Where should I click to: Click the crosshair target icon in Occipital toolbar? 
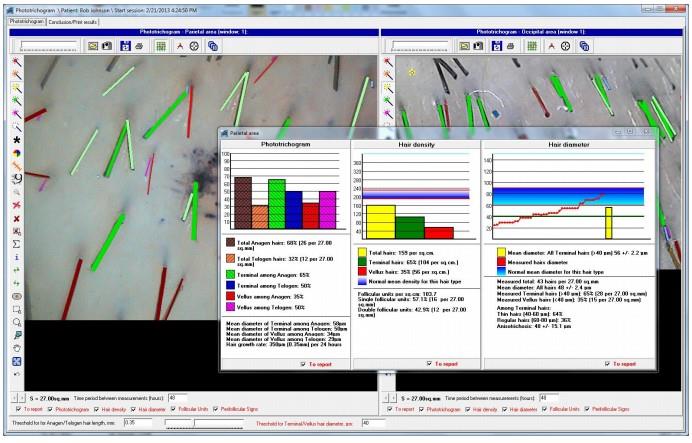[x=565, y=46]
